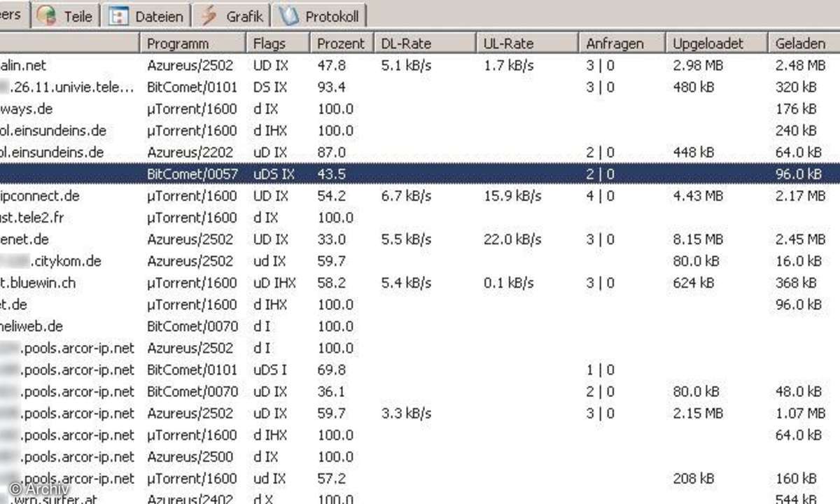Viewport: 840px width, 504px height.
Task: Click the Dateien tab file icon
Action: (x=119, y=16)
